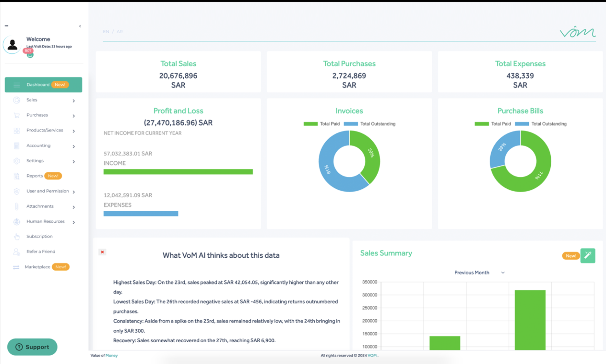The width and height of the screenshot is (606, 364).
Task: Open the Reports menu item
Action: pos(35,176)
